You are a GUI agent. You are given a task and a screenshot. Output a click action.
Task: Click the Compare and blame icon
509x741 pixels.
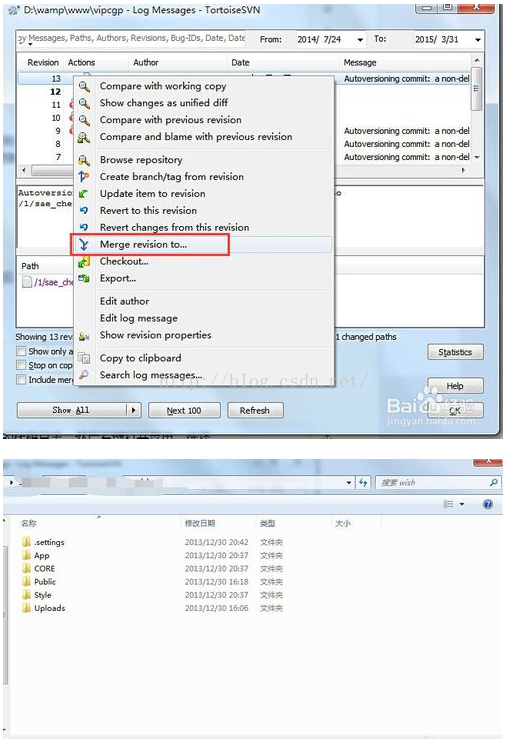point(84,137)
